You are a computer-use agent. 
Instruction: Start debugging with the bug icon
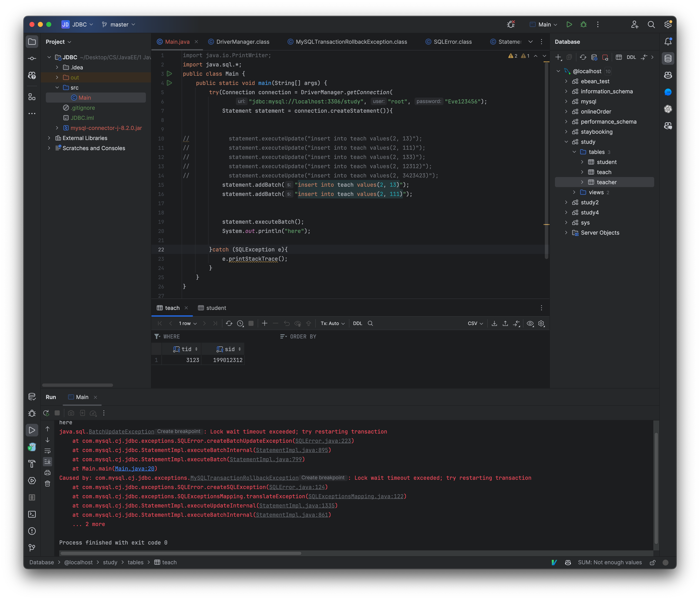tap(584, 24)
